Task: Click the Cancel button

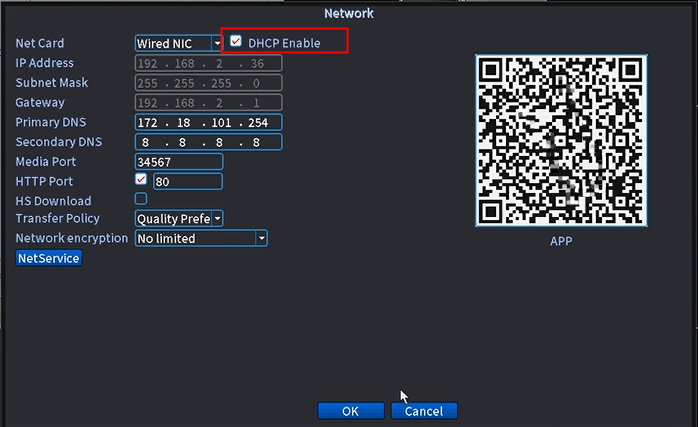Action: pos(424,411)
